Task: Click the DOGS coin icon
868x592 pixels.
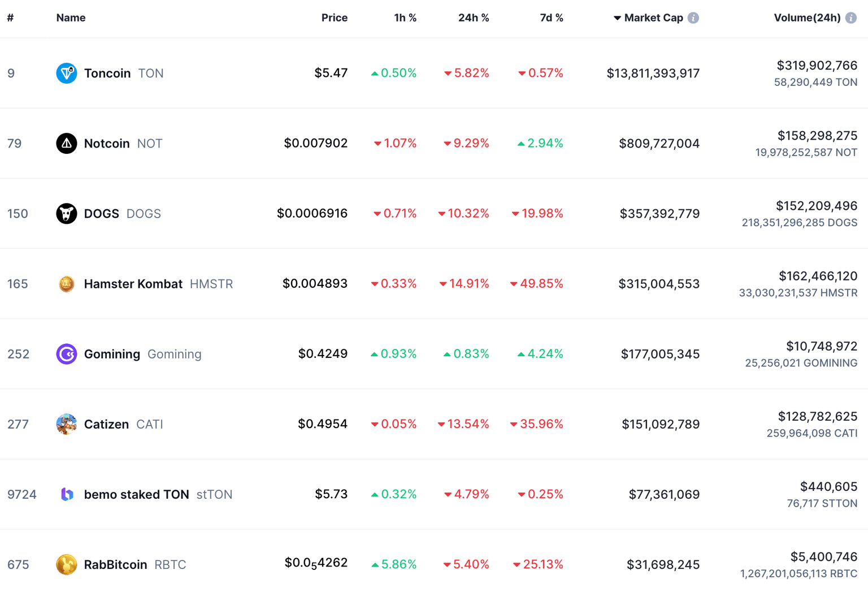Action: [66, 213]
